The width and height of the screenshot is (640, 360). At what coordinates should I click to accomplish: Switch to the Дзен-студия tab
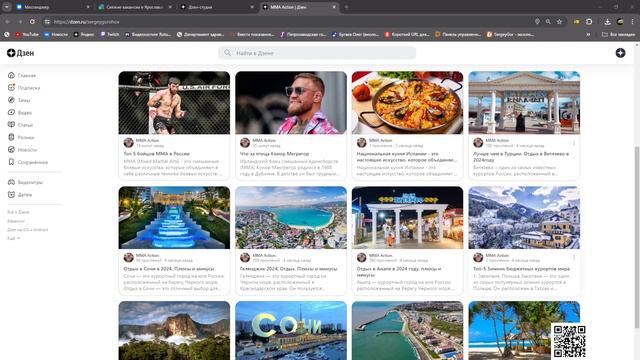(x=216, y=7)
